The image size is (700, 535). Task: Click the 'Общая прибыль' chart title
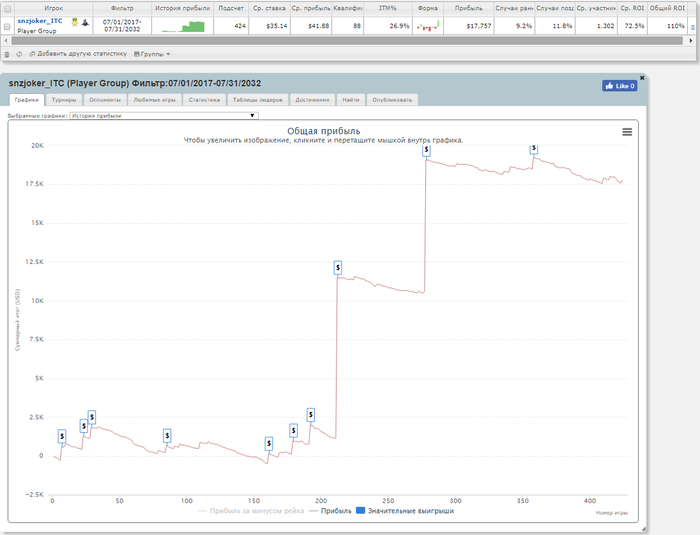[x=323, y=131]
